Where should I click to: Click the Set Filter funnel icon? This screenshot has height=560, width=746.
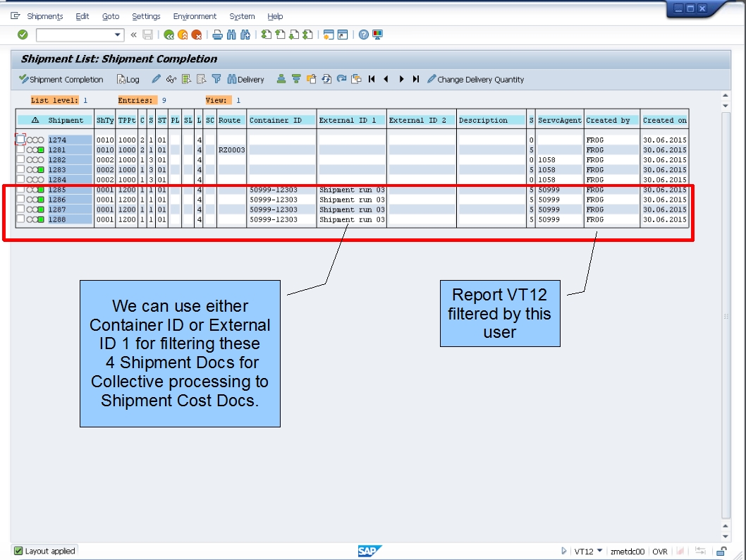216,79
